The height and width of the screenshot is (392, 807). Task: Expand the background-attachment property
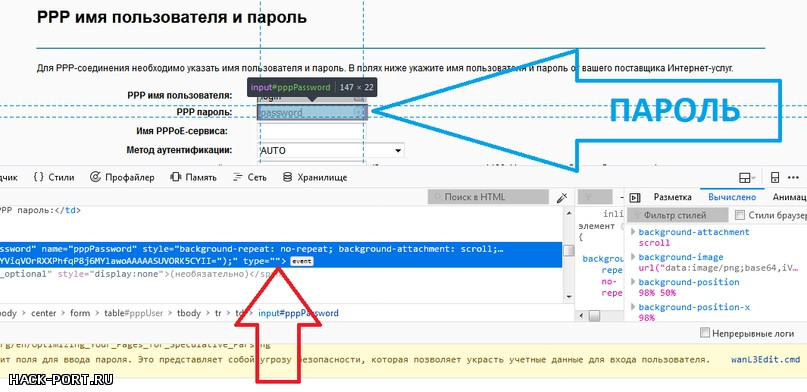click(633, 233)
